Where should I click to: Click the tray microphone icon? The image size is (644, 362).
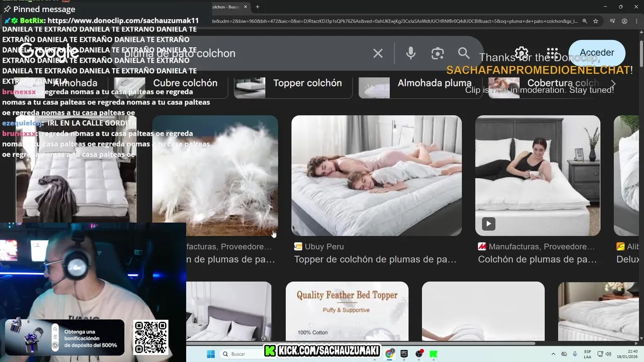575,354
